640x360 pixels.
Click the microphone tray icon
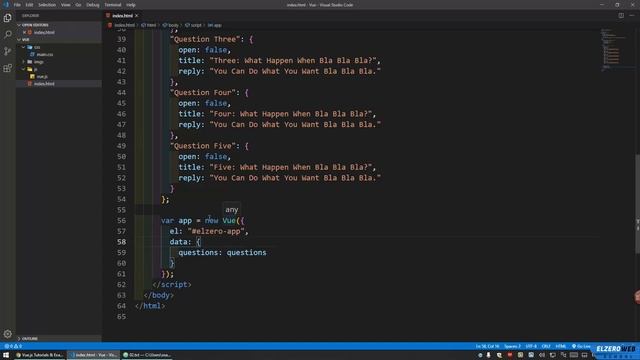pyautogui.click(x=489, y=355)
